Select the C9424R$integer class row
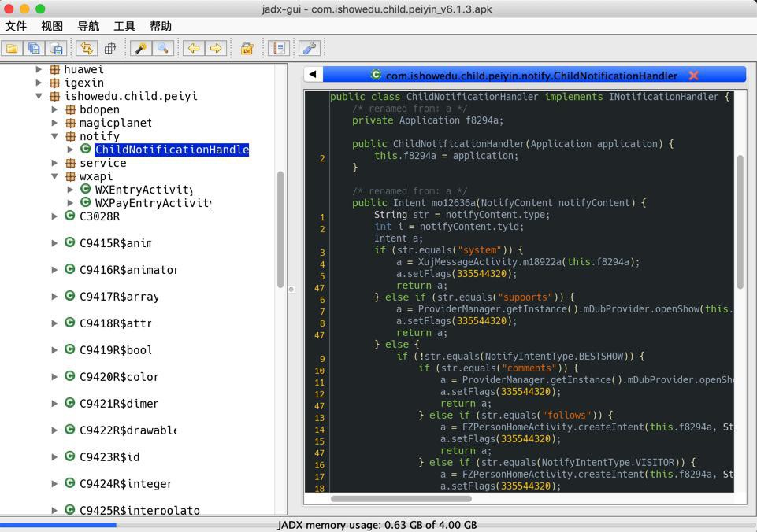757x532 pixels. (125, 483)
